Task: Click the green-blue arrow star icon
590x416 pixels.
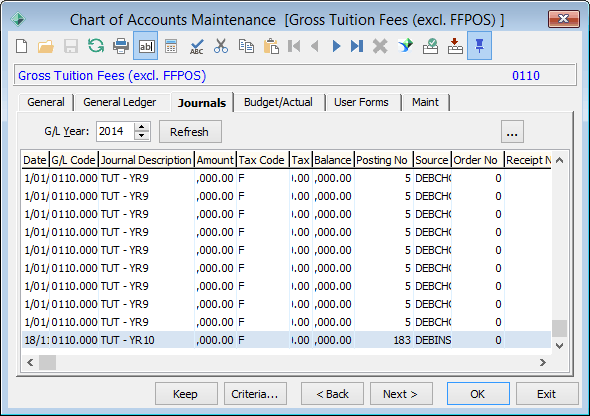Action: pos(405,46)
